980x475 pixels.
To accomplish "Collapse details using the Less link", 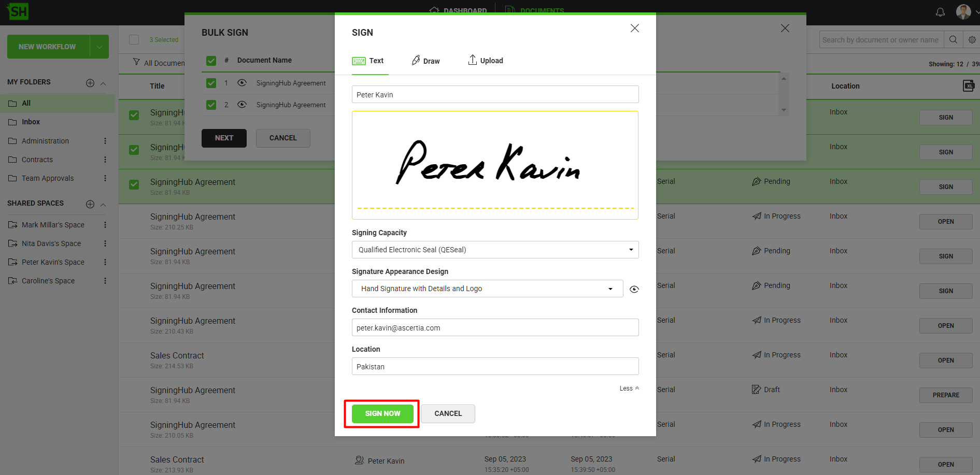I will 629,388.
